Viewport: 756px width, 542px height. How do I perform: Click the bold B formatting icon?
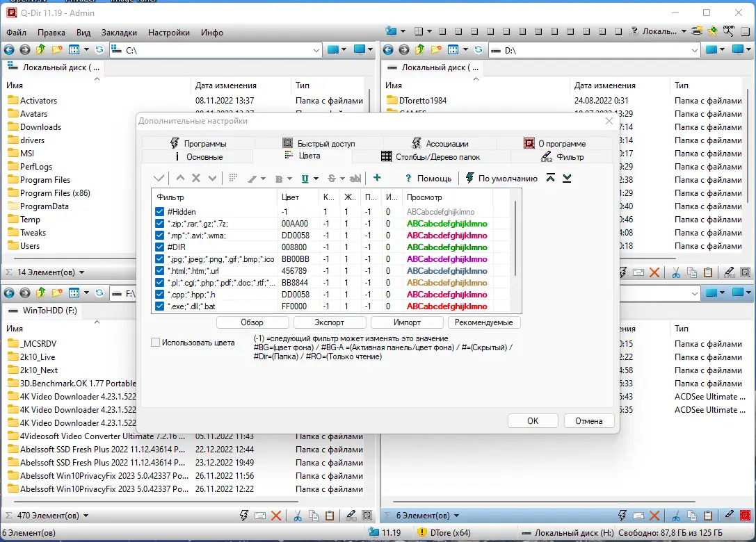click(279, 179)
